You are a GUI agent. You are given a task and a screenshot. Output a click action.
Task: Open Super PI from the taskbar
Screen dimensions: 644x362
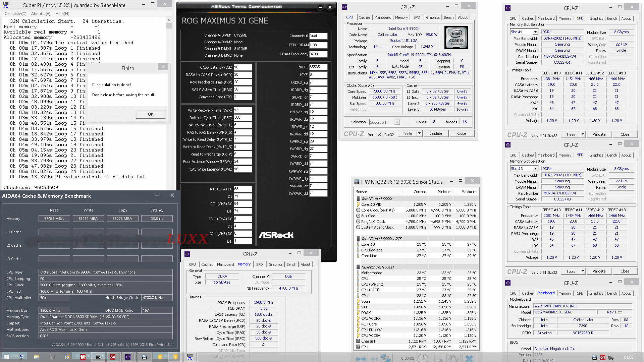[190, 357]
